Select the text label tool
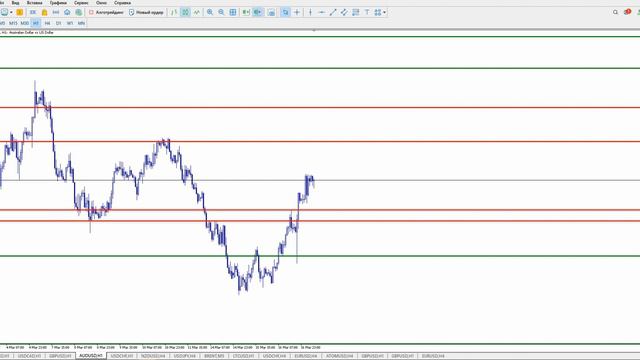Screen dimensions: 640x360 [367, 12]
